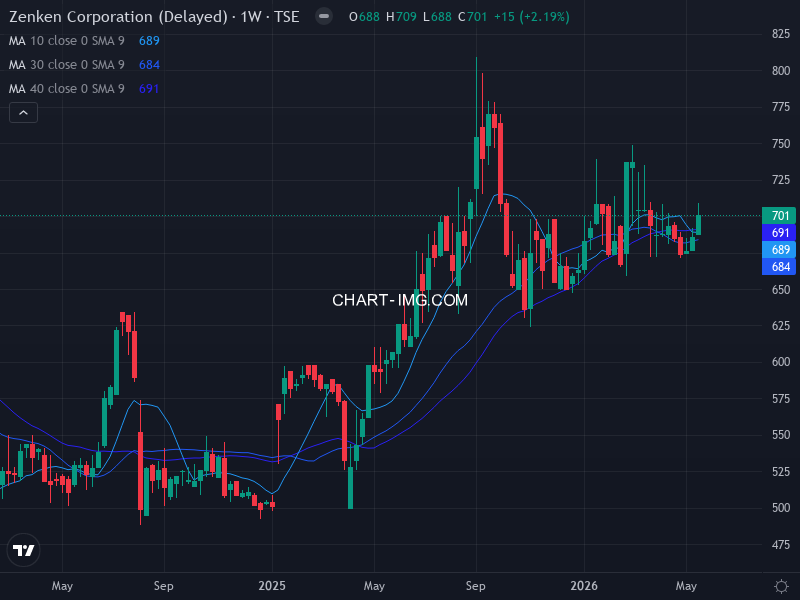Click the current price label 701

click(779, 216)
